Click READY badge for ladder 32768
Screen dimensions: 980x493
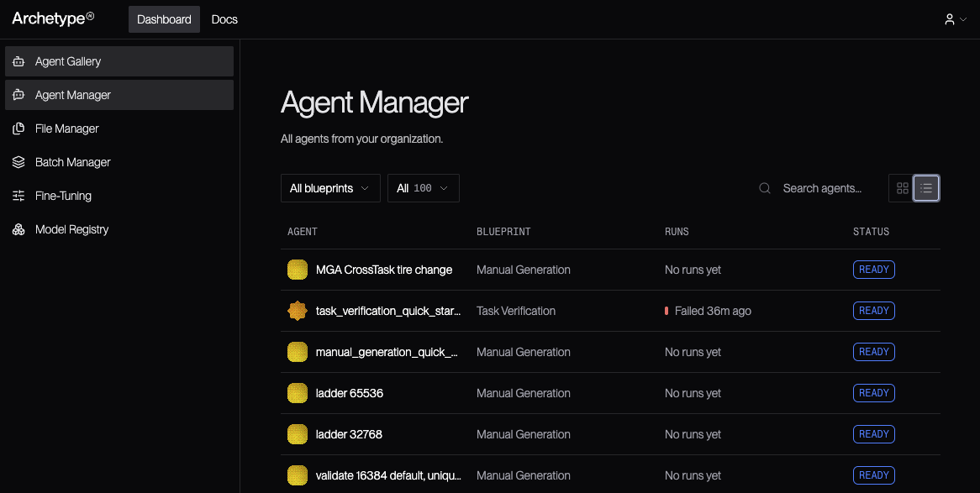pos(874,434)
